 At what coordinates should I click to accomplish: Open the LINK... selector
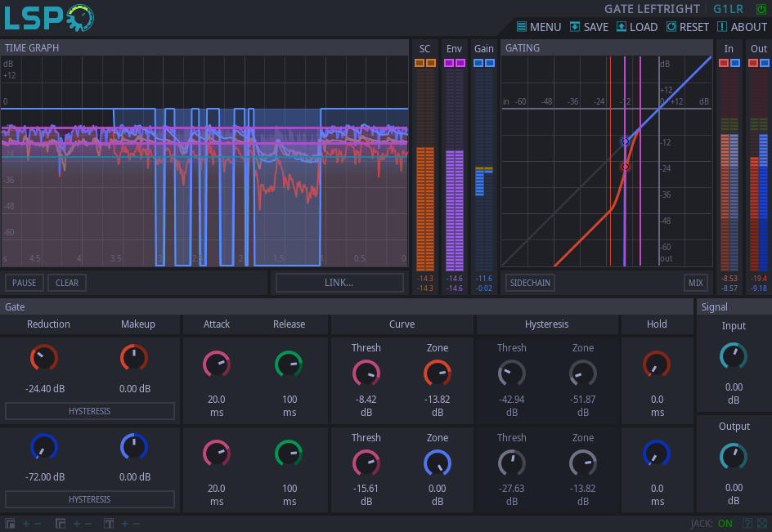(339, 283)
